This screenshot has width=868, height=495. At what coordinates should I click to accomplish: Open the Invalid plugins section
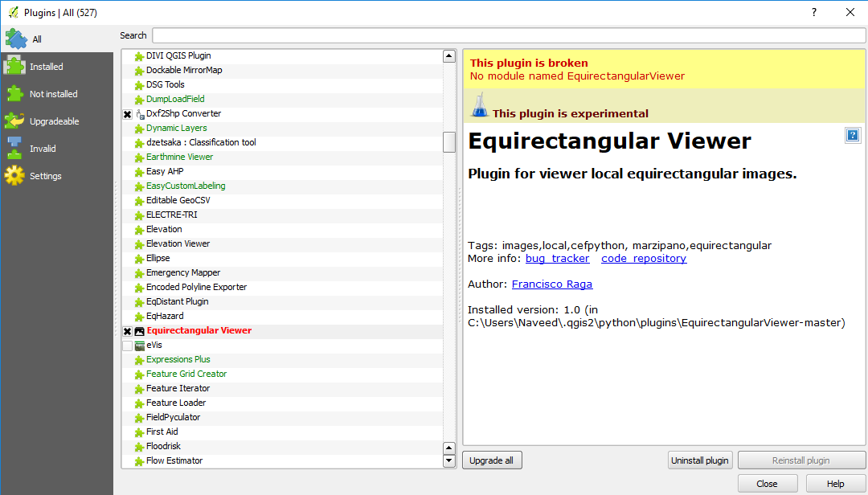click(x=18, y=148)
